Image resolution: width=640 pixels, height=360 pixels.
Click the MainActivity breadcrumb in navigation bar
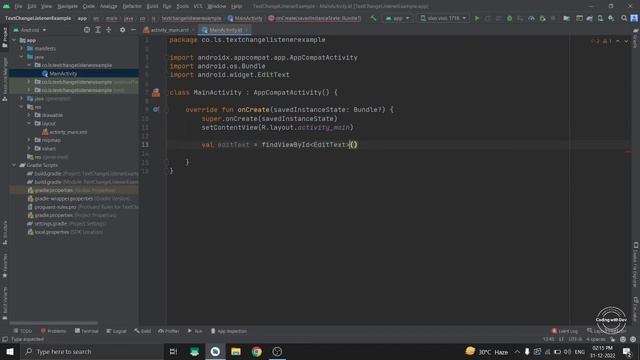pos(245,18)
